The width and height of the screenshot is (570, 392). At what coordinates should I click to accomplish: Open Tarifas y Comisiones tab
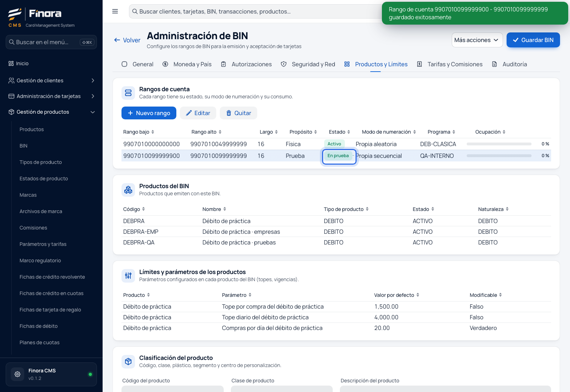point(450,64)
